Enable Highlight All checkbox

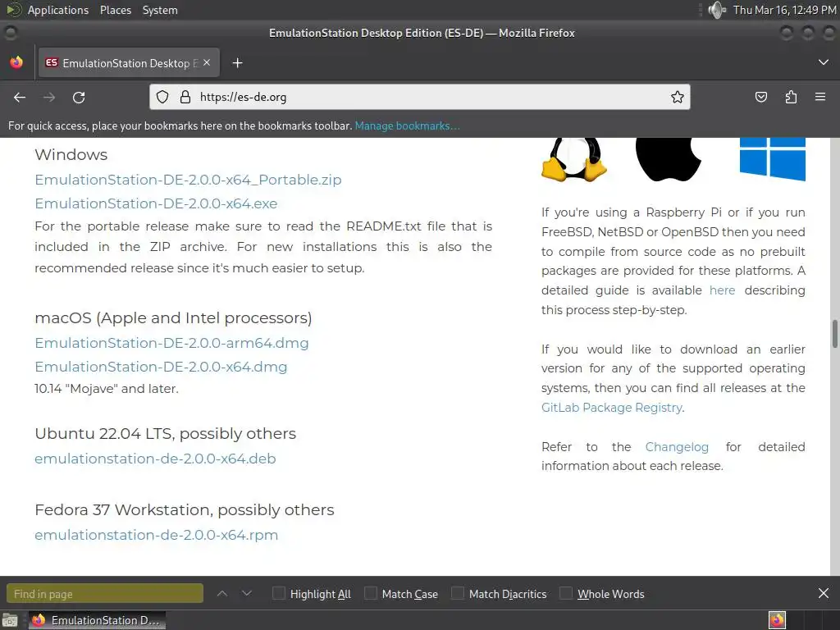pos(279,593)
